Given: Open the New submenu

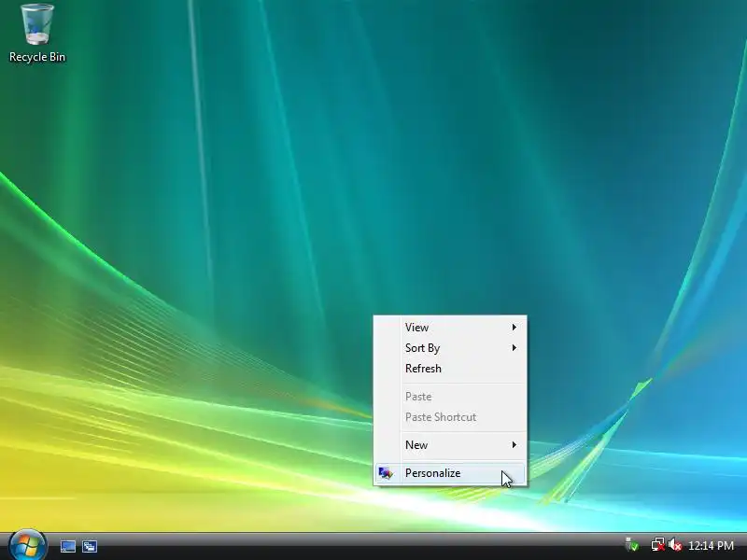Looking at the screenshot, I should tap(450, 445).
